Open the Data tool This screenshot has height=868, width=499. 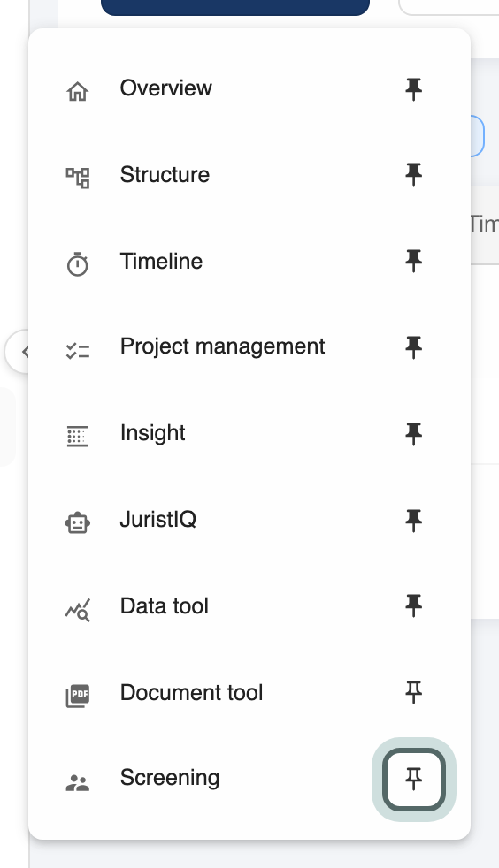164,606
